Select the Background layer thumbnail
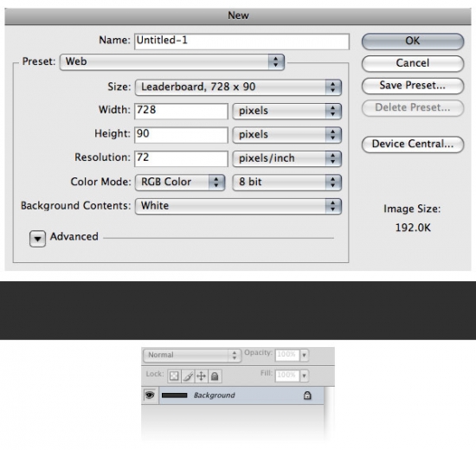Image resolution: width=476 pixels, height=450 pixels. [174, 395]
